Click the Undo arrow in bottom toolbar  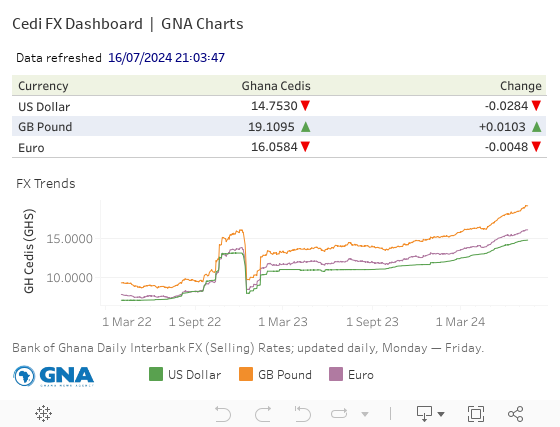point(223,414)
